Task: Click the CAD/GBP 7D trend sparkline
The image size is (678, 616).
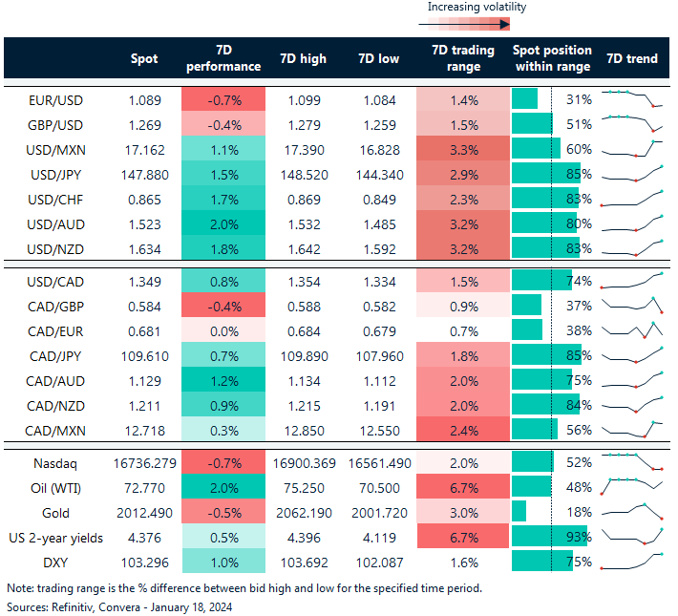Action: 631,306
